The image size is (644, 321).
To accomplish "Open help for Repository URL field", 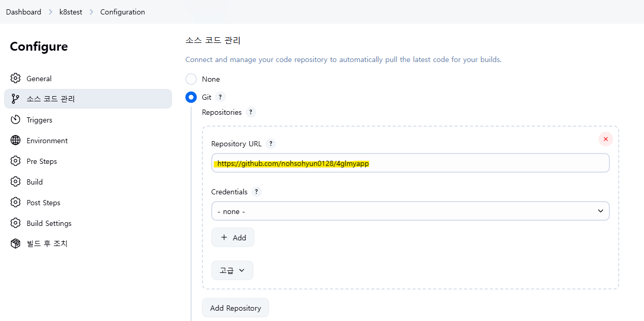I will pos(271,144).
